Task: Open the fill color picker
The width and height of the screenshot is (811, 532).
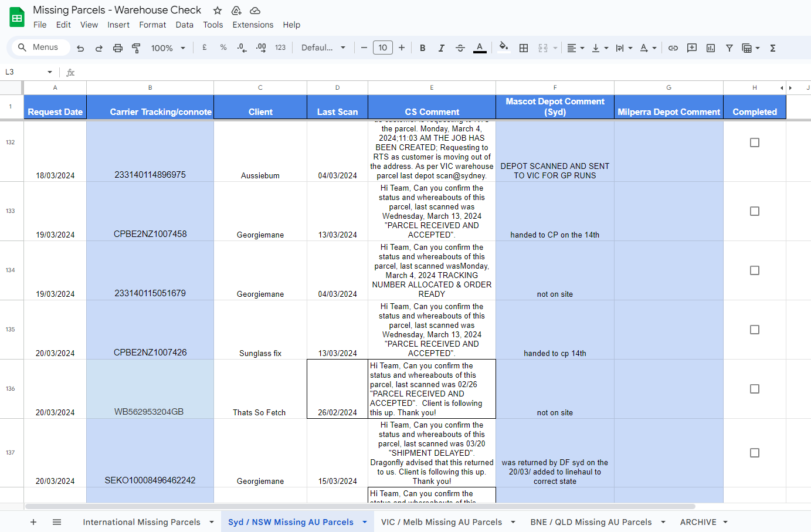Action: click(x=503, y=48)
